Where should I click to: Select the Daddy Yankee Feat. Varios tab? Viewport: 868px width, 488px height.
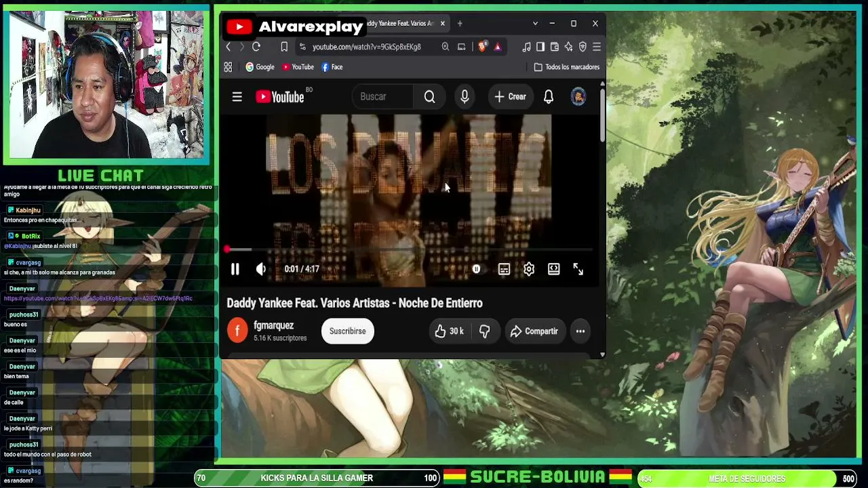pos(400,24)
